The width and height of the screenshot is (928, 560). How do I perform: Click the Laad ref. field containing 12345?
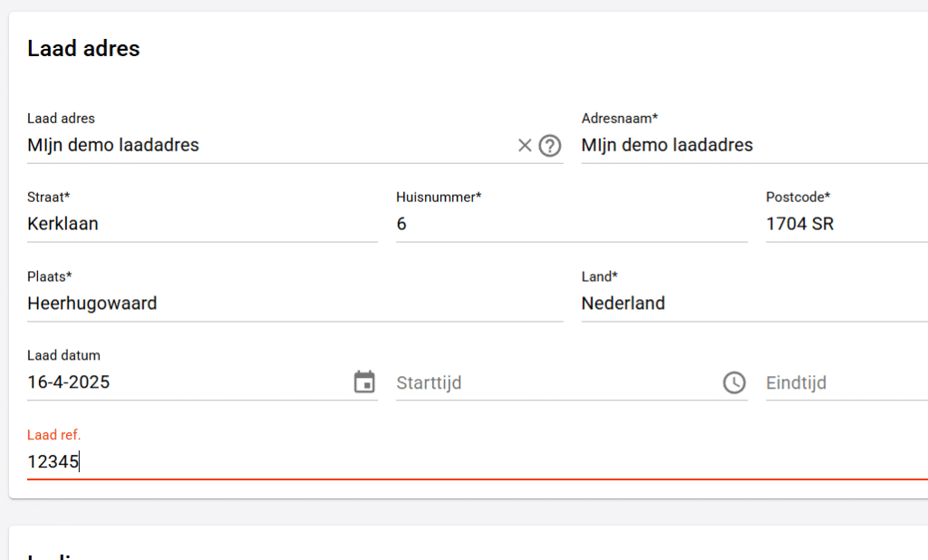point(478,461)
